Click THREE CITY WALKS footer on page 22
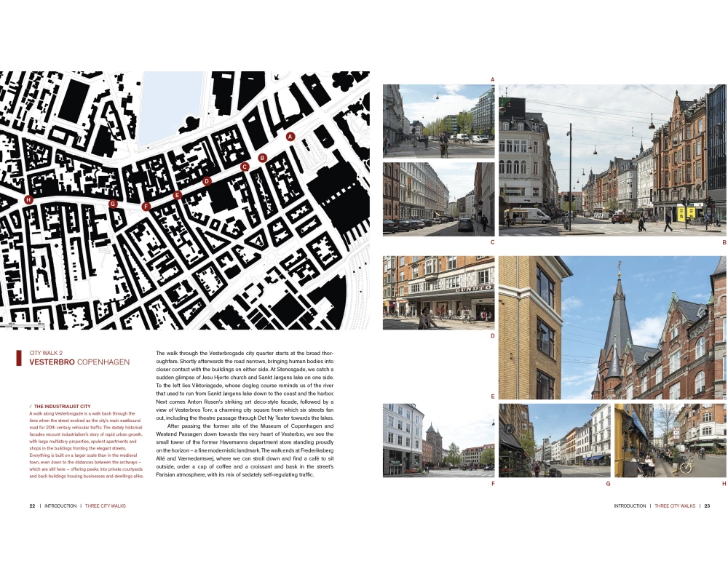The width and height of the screenshot is (728, 582). point(106,506)
